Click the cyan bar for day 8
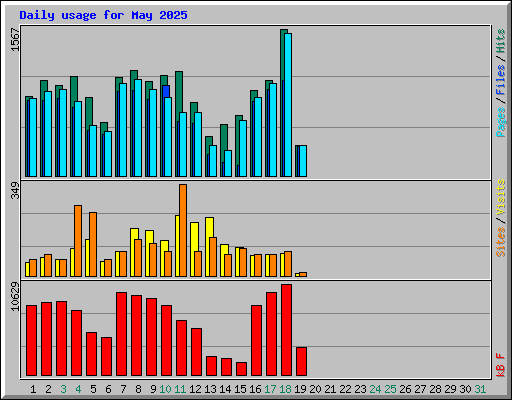Viewport: 512px width, 400px height. click(138, 128)
